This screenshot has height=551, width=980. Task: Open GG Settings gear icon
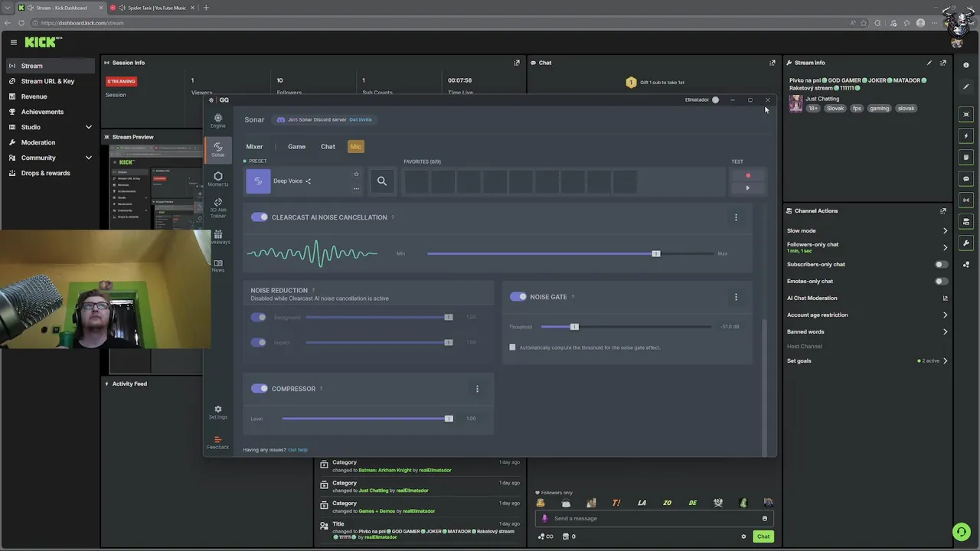[218, 412]
